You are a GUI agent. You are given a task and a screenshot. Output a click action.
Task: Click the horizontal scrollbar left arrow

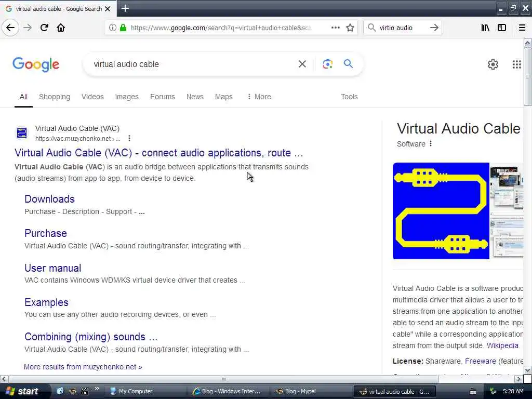4,379
